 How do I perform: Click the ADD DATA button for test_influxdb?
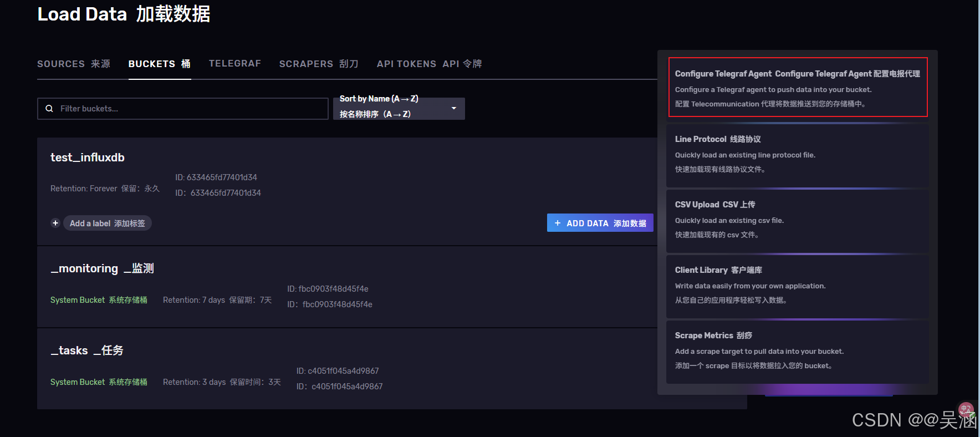coord(600,223)
